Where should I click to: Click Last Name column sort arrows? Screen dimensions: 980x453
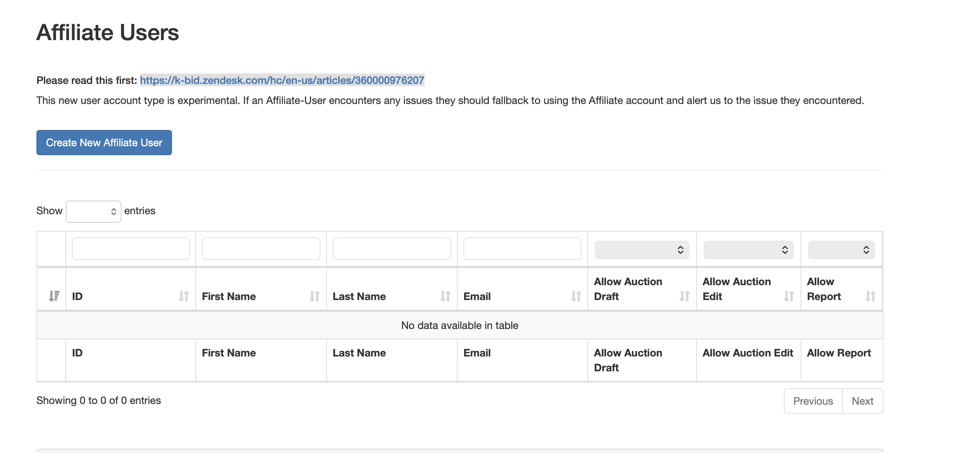(445, 296)
